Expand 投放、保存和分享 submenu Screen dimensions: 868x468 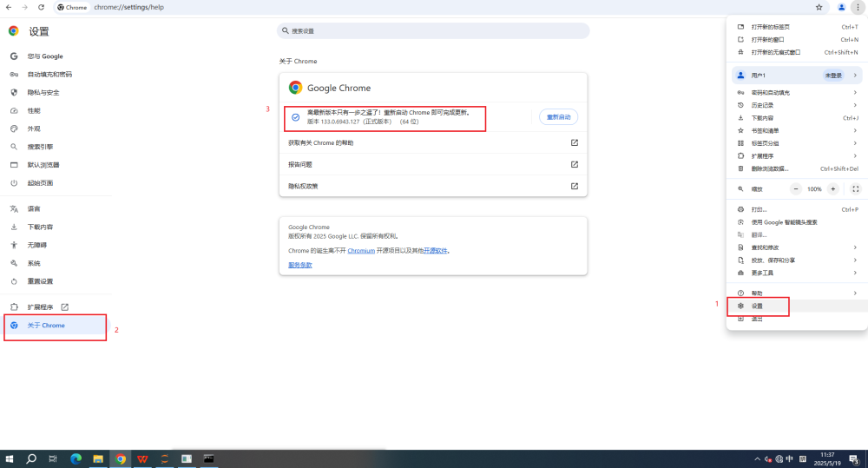[x=797, y=260]
